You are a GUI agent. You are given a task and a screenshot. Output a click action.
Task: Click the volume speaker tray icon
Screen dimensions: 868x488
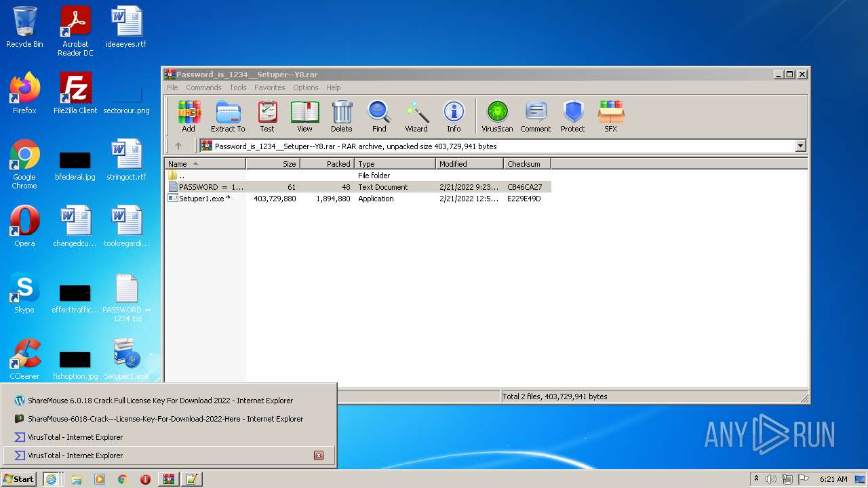pos(771,479)
